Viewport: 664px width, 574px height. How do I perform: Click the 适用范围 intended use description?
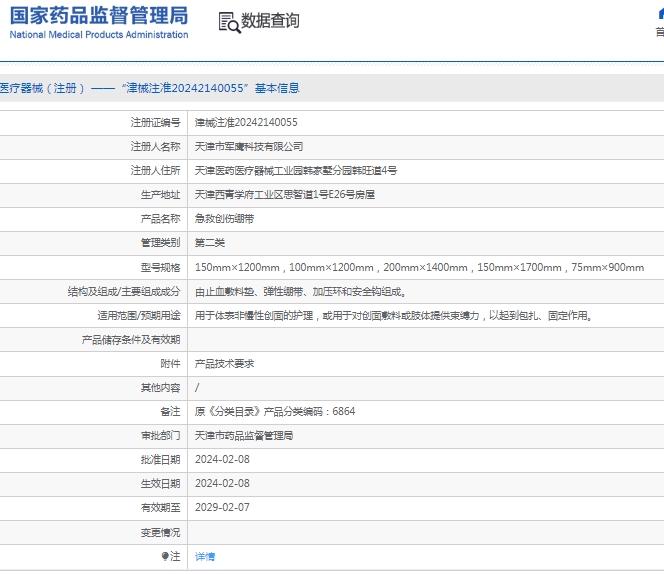point(394,316)
